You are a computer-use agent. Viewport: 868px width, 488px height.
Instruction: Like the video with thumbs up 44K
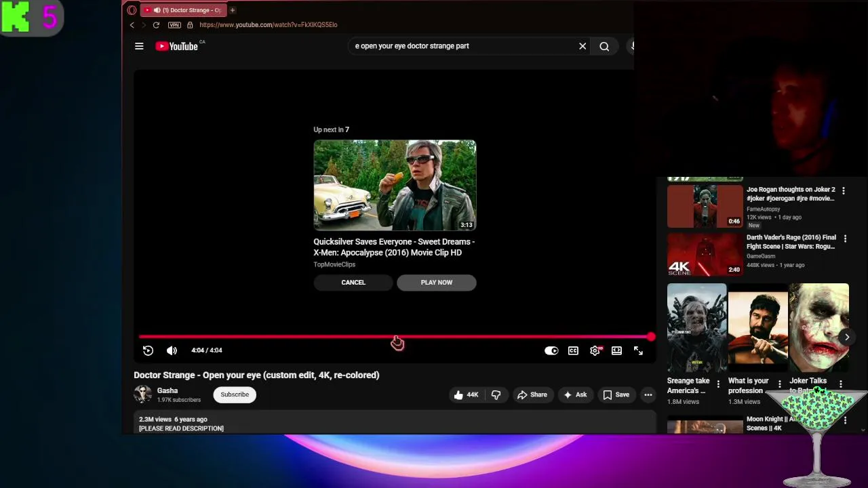(x=466, y=394)
